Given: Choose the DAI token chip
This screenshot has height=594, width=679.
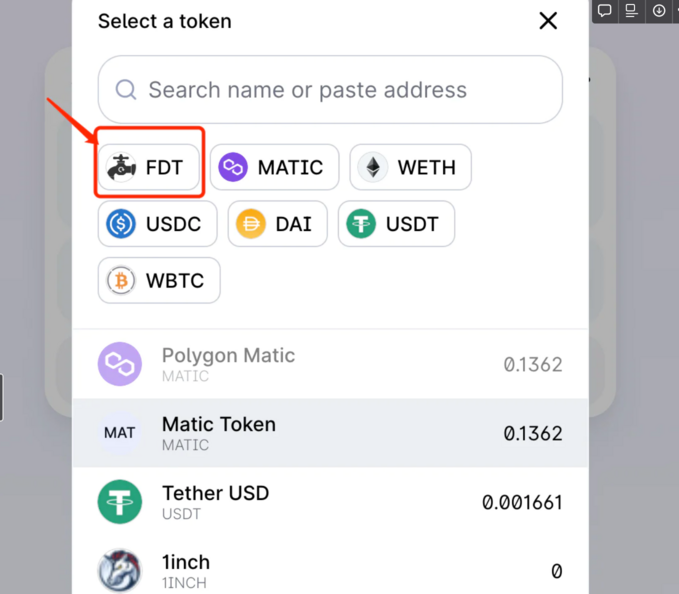Looking at the screenshot, I should (277, 224).
